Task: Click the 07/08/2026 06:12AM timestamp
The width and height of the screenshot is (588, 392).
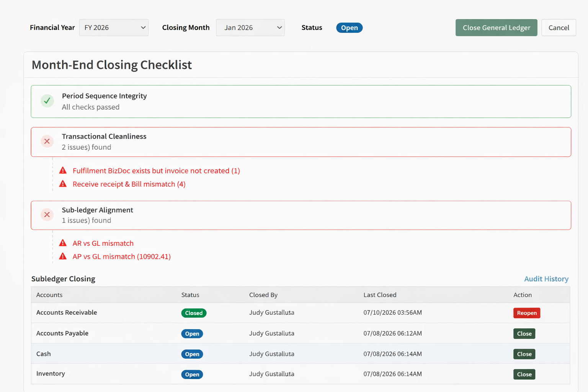Action: (x=393, y=333)
